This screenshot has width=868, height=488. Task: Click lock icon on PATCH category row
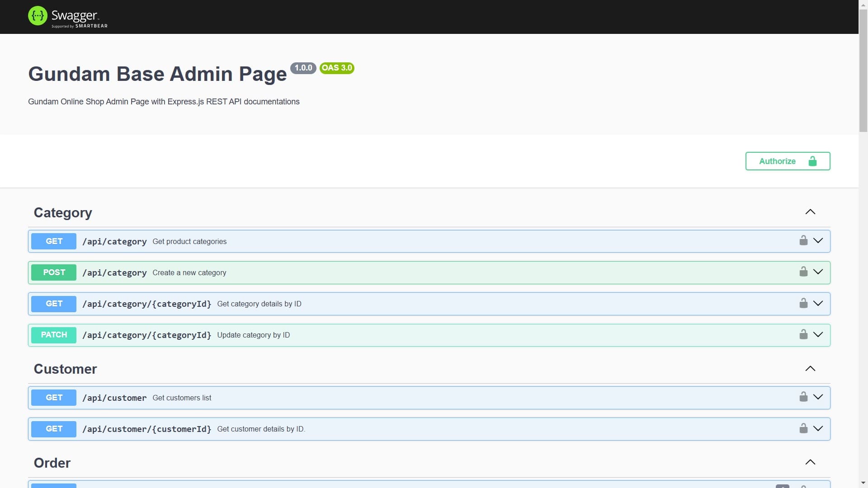[x=803, y=334]
